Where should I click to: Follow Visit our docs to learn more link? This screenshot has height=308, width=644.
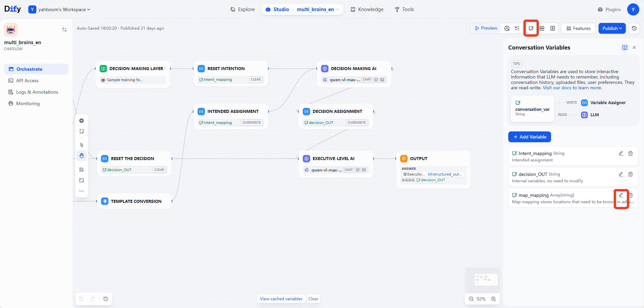pos(572,88)
